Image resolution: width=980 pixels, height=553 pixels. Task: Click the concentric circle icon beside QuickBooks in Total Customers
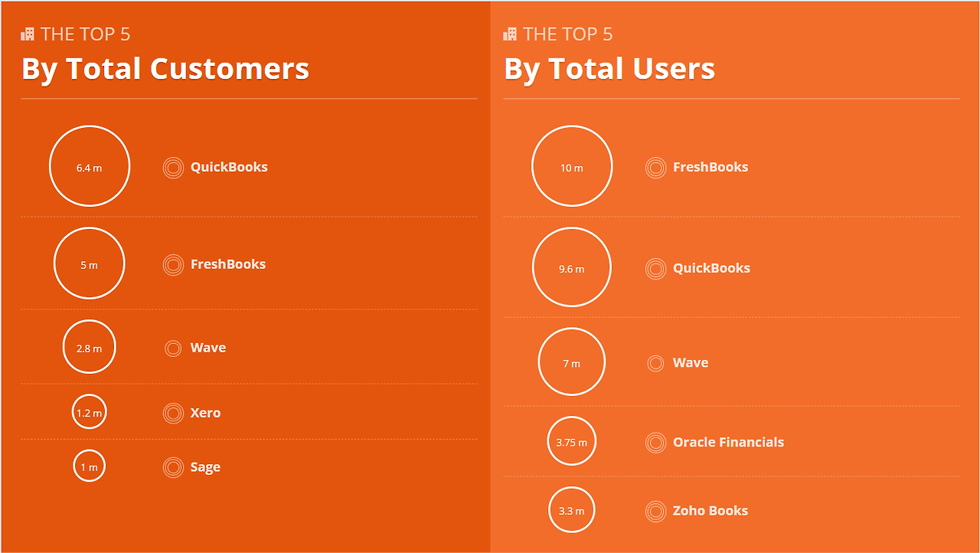173,168
